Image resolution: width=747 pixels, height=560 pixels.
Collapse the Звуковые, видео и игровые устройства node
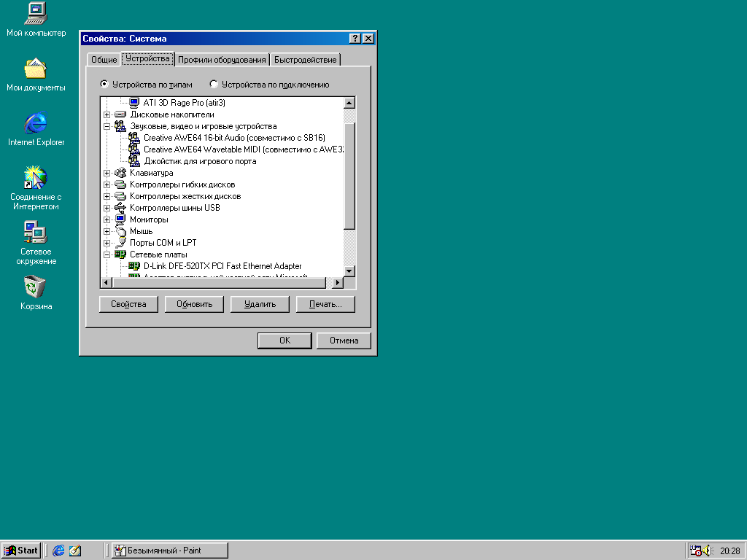107,126
